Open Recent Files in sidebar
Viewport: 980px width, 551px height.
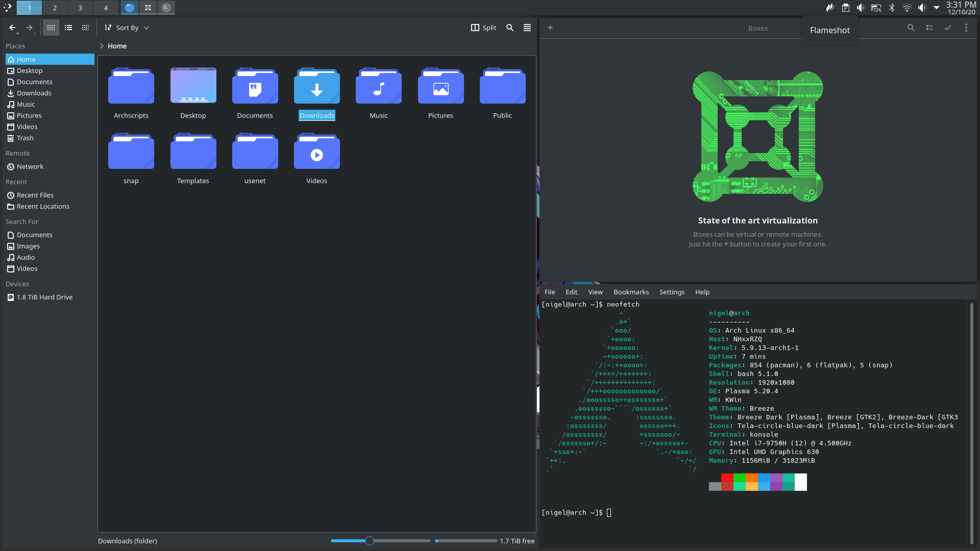tap(50, 195)
